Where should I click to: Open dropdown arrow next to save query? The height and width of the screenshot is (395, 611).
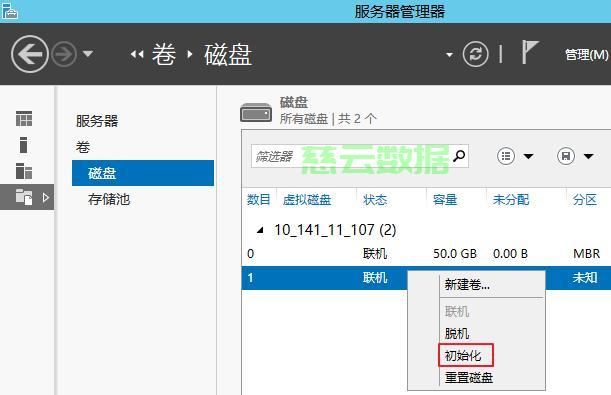(x=588, y=157)
